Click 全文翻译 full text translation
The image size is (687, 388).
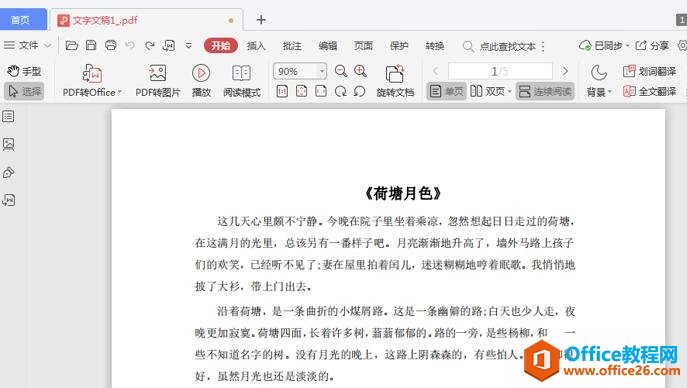[649, 91]
